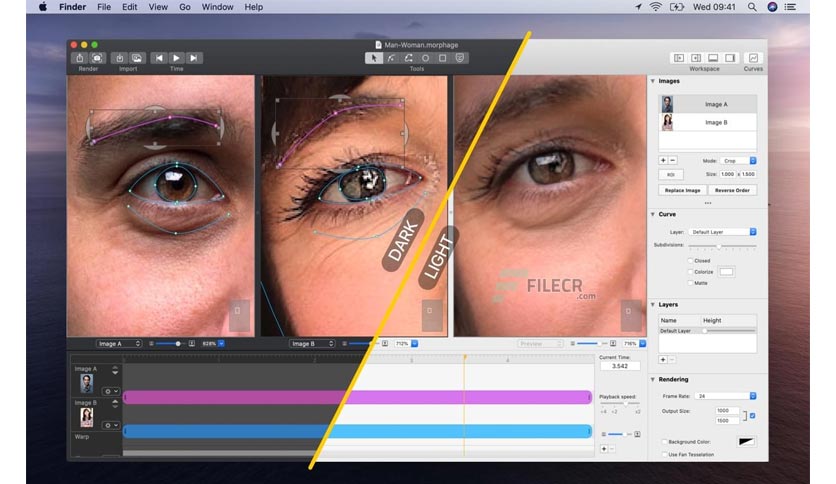Viewport: 836px width, 484px height.
Task: Select Image B in the Images list
Action: point(708,122)
